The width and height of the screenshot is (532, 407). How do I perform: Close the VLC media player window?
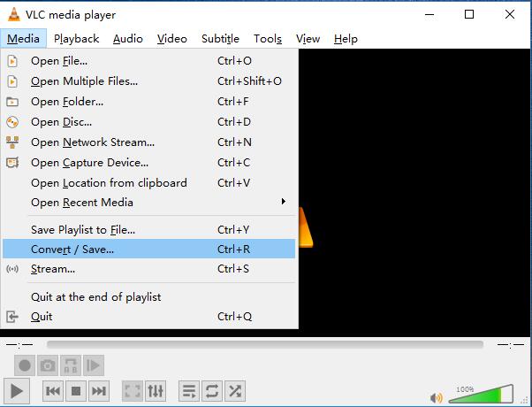coord(510,15)
